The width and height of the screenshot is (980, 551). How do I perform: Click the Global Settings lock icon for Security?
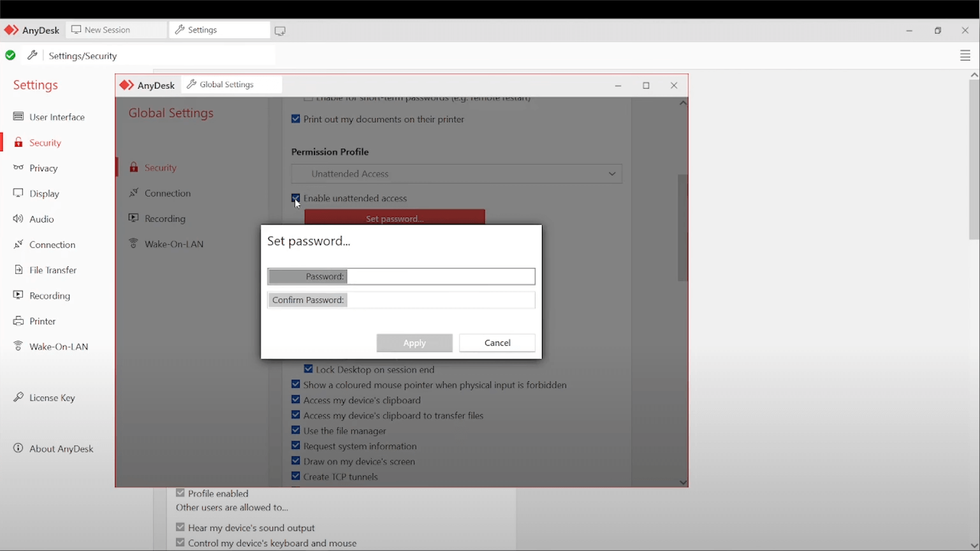[133, 167]
